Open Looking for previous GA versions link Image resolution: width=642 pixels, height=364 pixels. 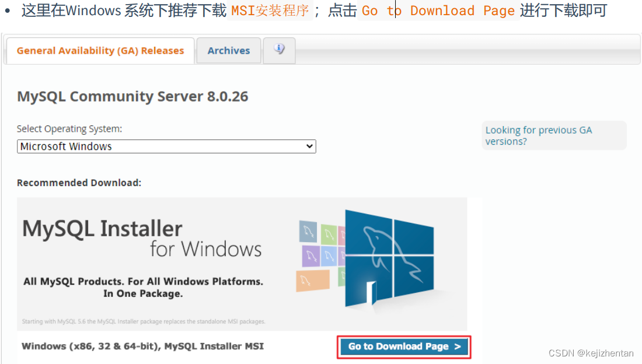tap(539, 135)
